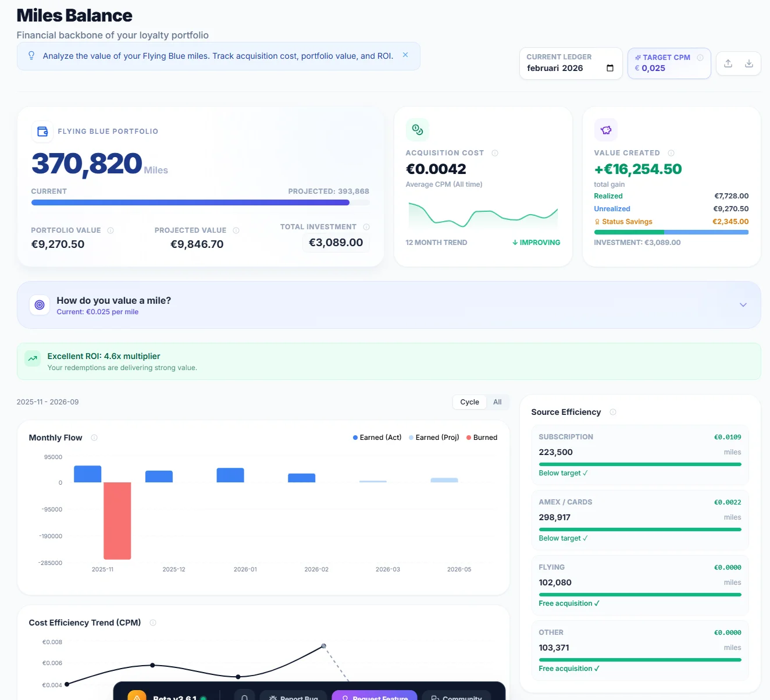
Task: Switch to the Cycle view
Action: click(x=469, y=401)
